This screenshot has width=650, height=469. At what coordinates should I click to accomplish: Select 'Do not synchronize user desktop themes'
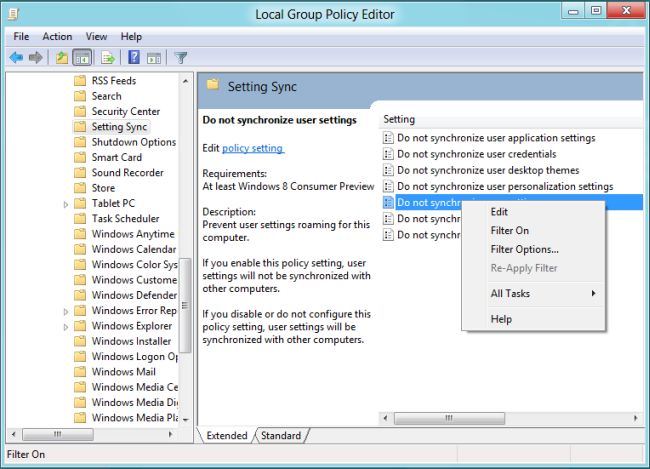(488, 170)
